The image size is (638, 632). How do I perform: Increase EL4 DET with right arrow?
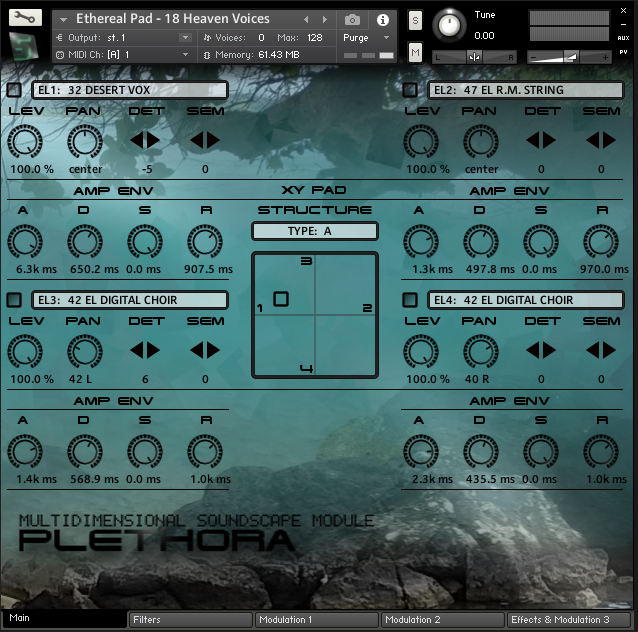(549, 350)
